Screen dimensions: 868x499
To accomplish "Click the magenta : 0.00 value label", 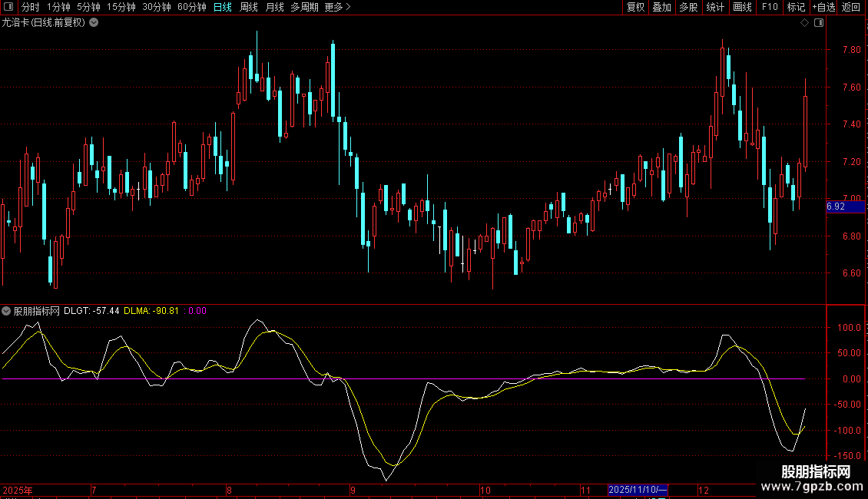I will tap(195, 311).
